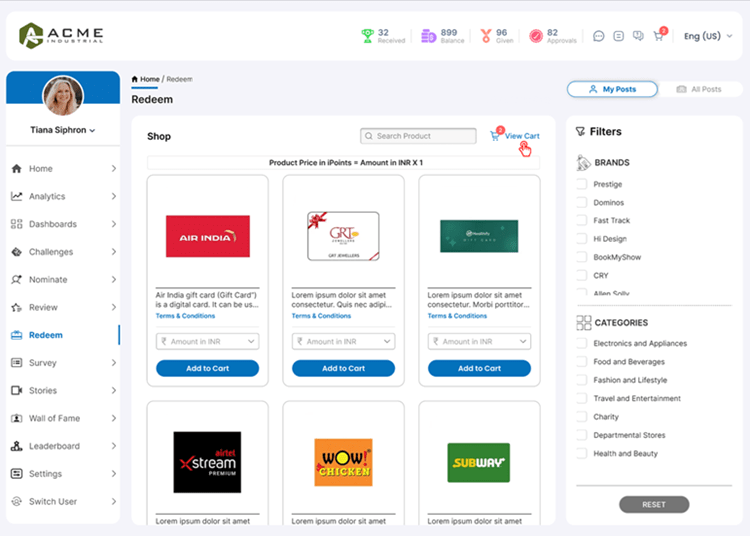Check the Dominos brand filter
The image size is (750, 536).
pyautogui.click(x=582, y=203)
